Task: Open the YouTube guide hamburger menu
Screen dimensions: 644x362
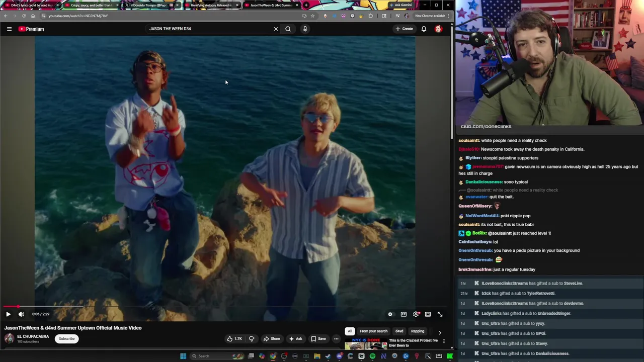Action: pyautogui.click(x=9, y=29)
